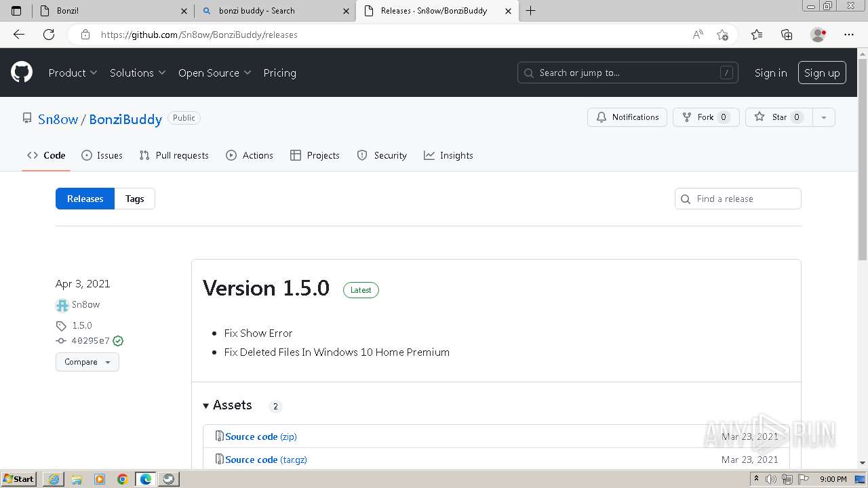This screenshot has width=868, height=488.
Task: Open commit 40295e7 link
Action: [90, 341]
